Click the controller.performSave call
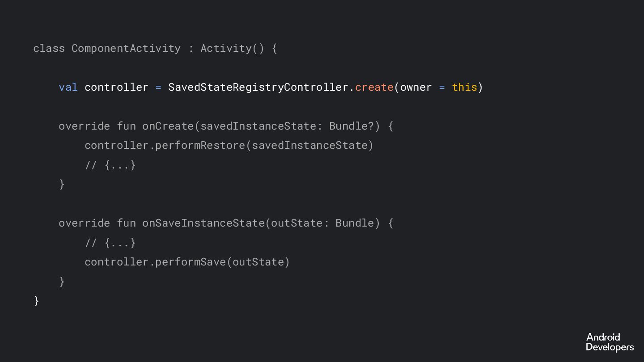The height and width of the screenshot is (362, 644). [x=187, y=262]
